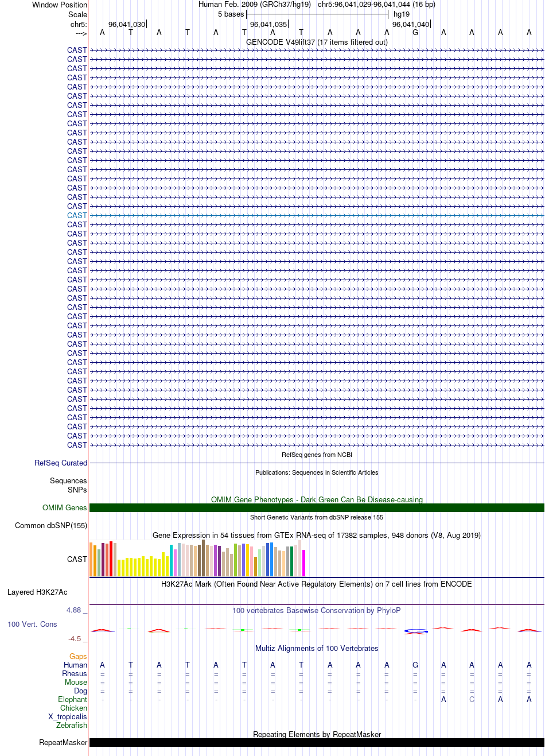545x756 pixels.
Task: Select the Elephant species row label
Action: pos(73,699)
